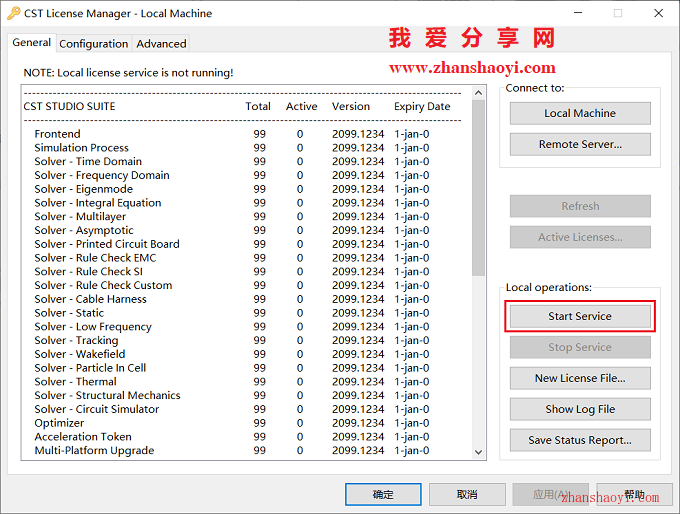680x514 pixels.
Task: Select the Frontend license row
Action: click(x=232, y=134)
